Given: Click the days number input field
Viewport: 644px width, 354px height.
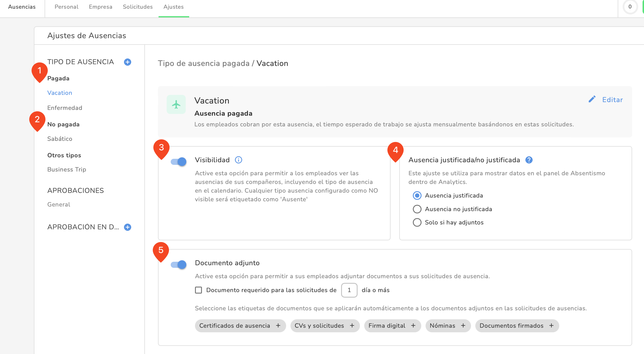Looking at the screenshot, I should 349,290.
